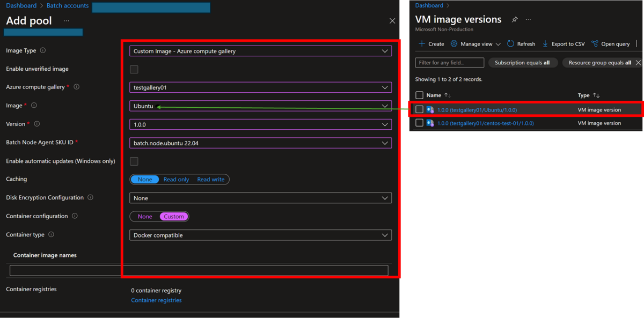Viewport: 644px width, 318px height.
Task: Open the Version dropdown showing 1.0.0
Action: (261, 124)
